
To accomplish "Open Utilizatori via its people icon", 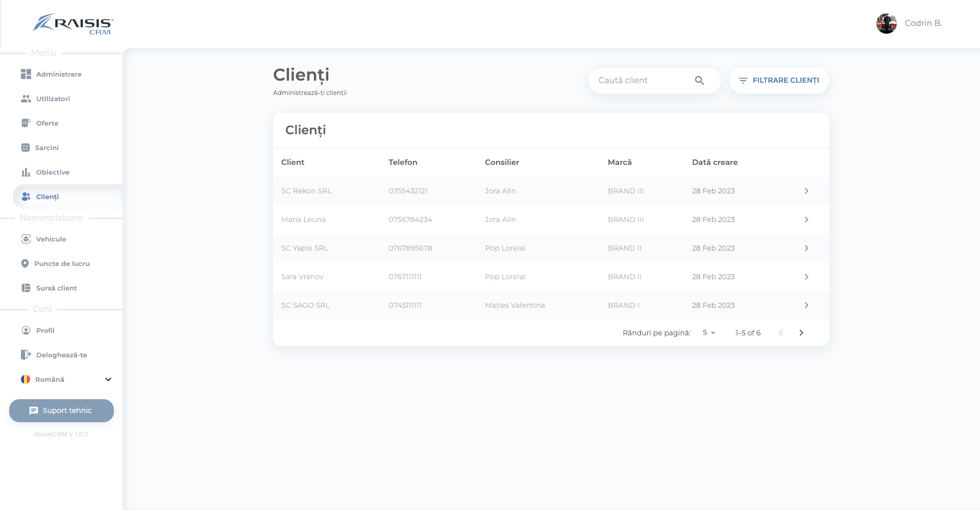I will [x=26, y=99].
